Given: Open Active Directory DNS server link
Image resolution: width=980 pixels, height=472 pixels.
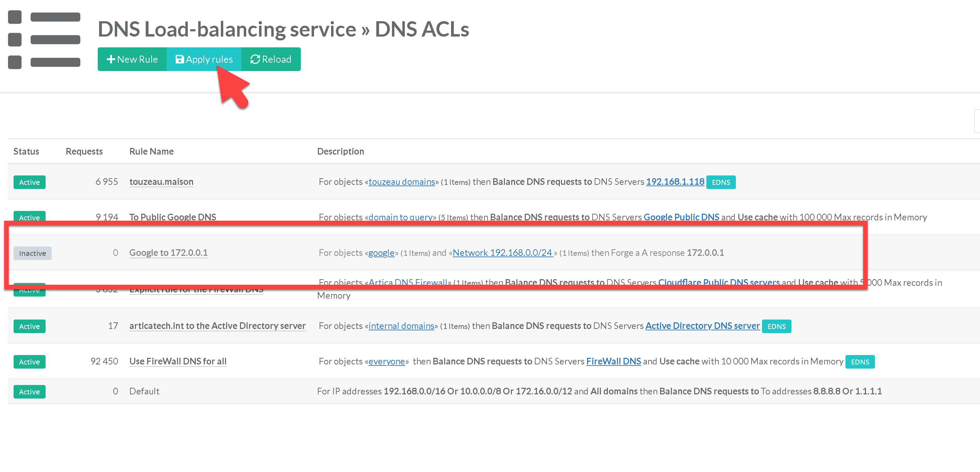Looking at the screenshot, I should pos(702,326).
